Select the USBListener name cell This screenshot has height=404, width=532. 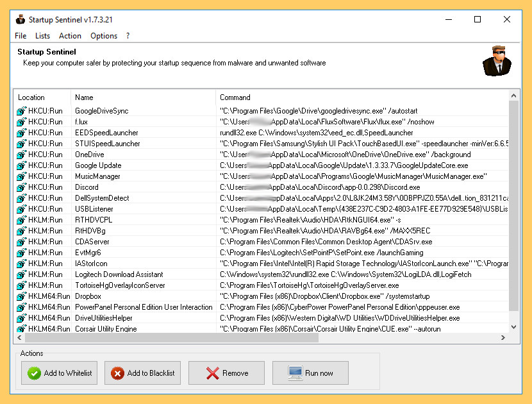[94, 209]
